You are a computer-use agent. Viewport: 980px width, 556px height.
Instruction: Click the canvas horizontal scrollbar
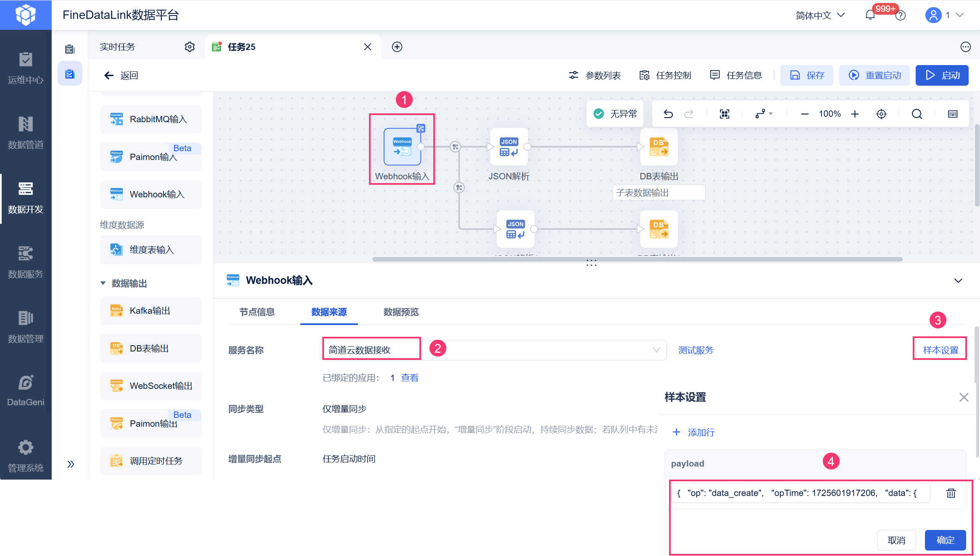637,259
